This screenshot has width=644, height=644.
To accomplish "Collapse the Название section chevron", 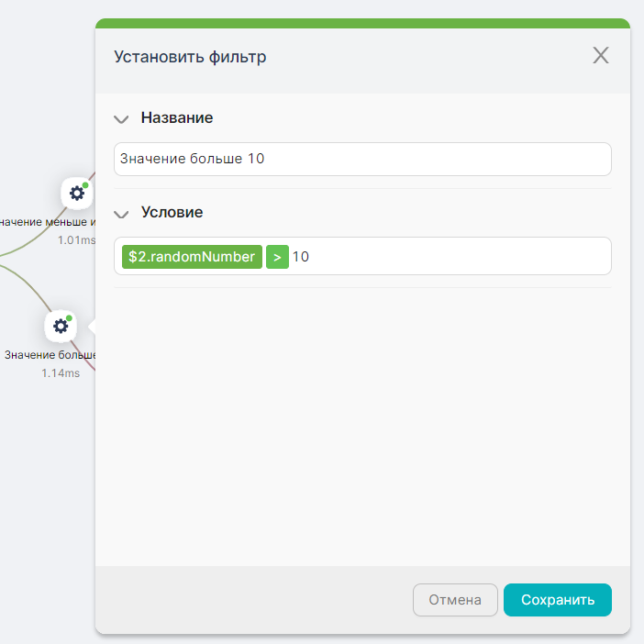I will (121, 119).
